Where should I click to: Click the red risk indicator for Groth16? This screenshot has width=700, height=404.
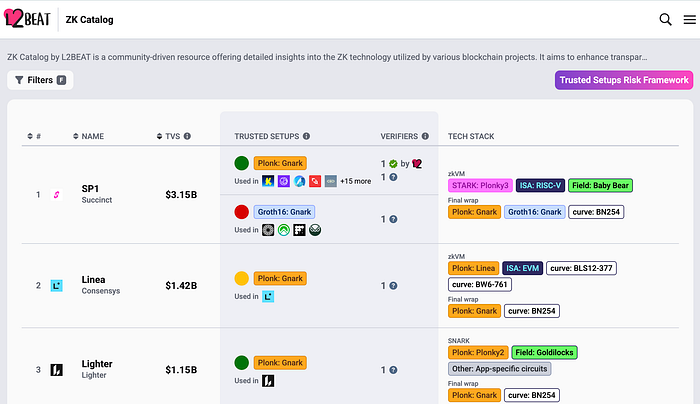[x=241, y=212]
